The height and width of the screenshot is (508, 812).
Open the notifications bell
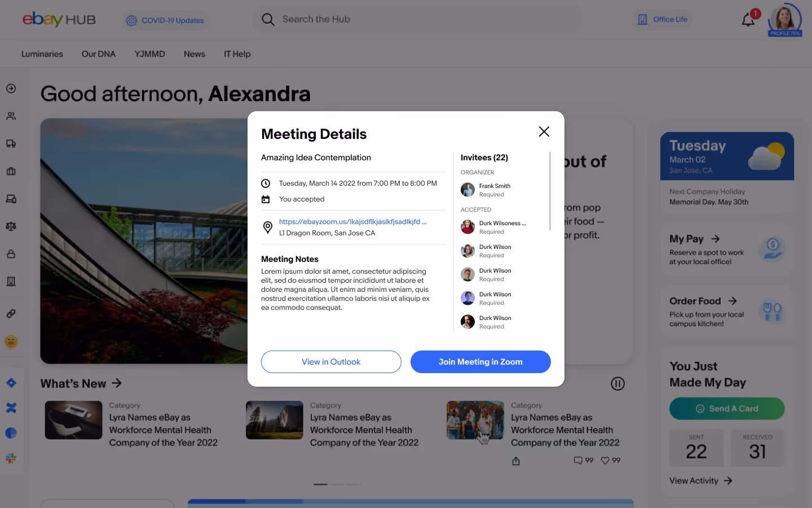pos(748,20)
